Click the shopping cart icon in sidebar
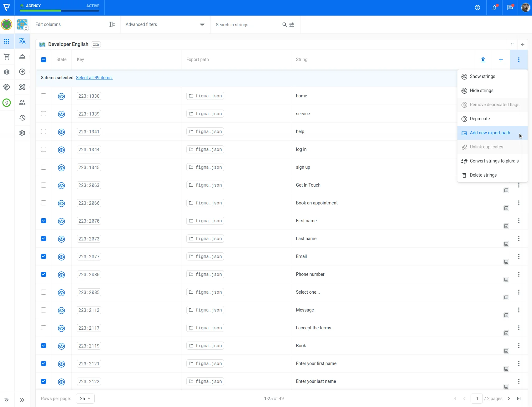 pyautogui.click(x=7, y=57)
